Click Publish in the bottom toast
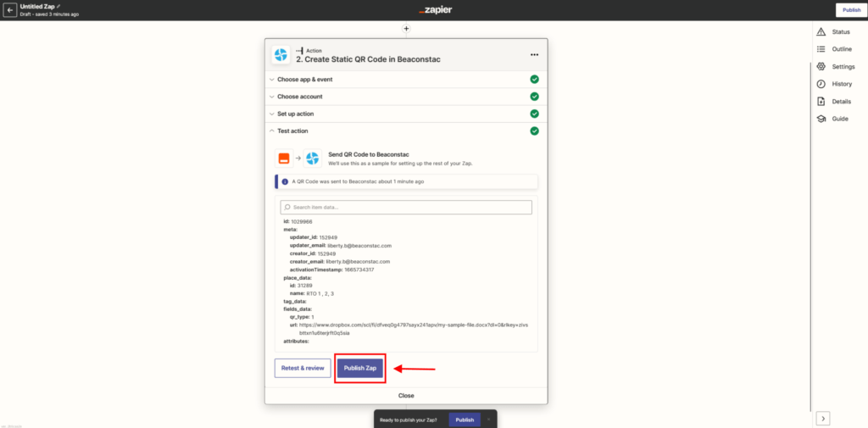Image resolution: width=868 pixels, height=428 pixels. (465, 420)
